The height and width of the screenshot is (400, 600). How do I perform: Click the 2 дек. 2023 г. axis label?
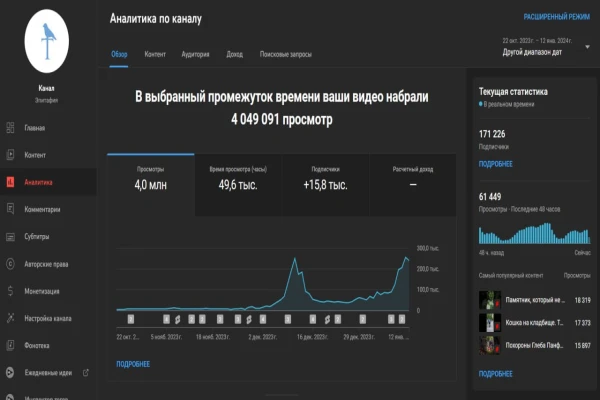pyautogui.click(x=262, y=337)
